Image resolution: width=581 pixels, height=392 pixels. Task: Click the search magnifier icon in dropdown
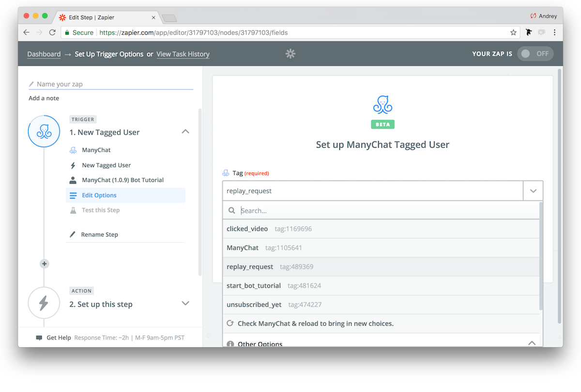click(232, 211)
